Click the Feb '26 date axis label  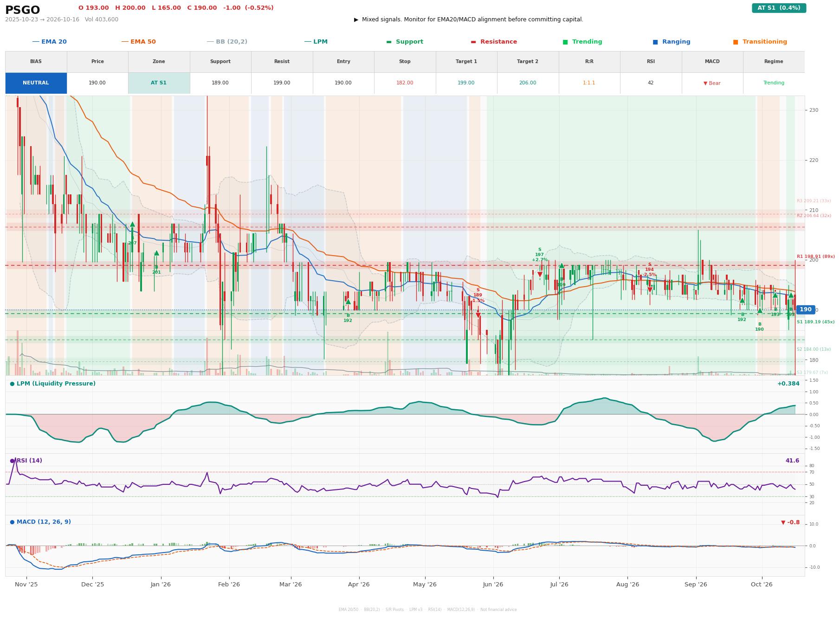point(229,585)
